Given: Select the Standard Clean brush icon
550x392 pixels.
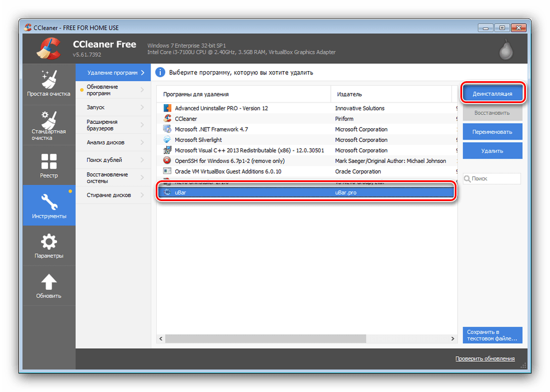Looking at the screenshot, I should tap(49, 119).
